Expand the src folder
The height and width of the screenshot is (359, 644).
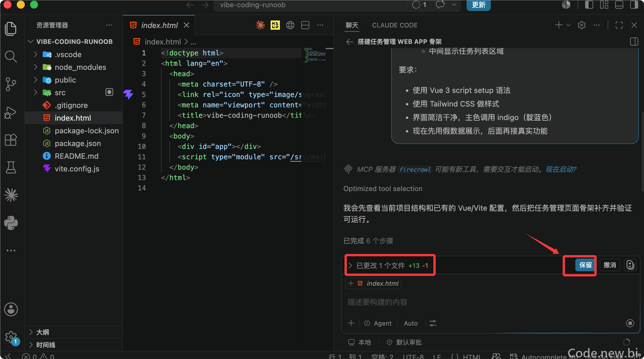[35, 92]
